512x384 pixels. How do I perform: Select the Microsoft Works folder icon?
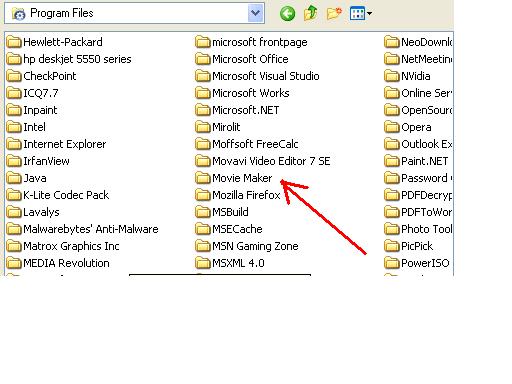point(203,93)
